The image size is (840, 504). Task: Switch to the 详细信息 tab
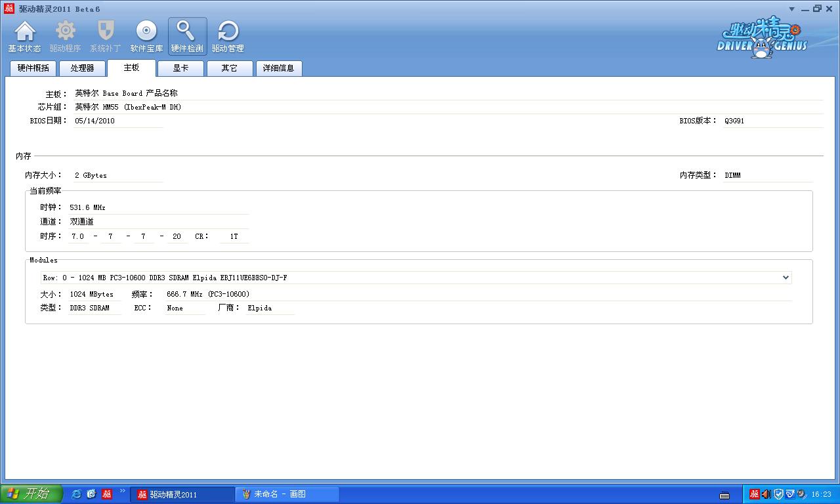(x=279, y=68)
